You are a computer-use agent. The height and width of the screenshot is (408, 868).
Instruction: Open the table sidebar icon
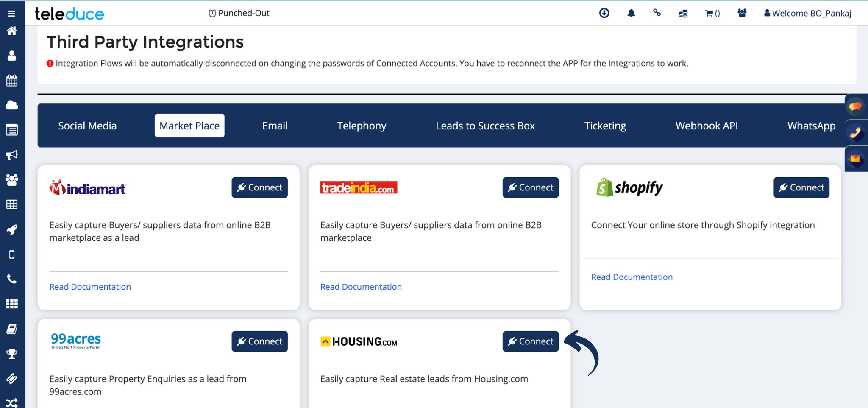[x=12, y=204]
